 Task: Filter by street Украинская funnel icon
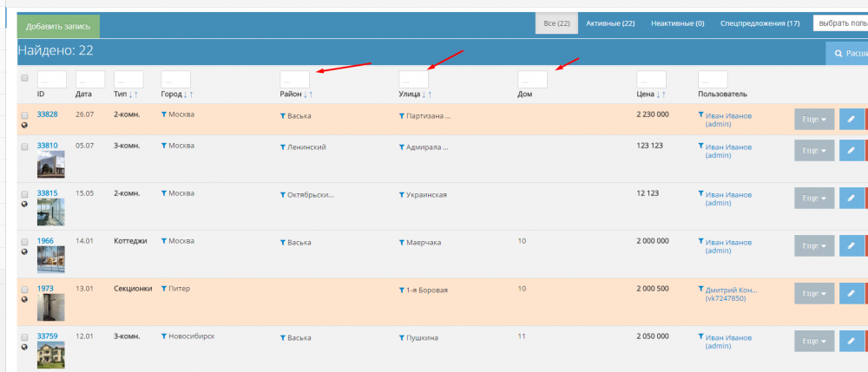pos(401,195)
